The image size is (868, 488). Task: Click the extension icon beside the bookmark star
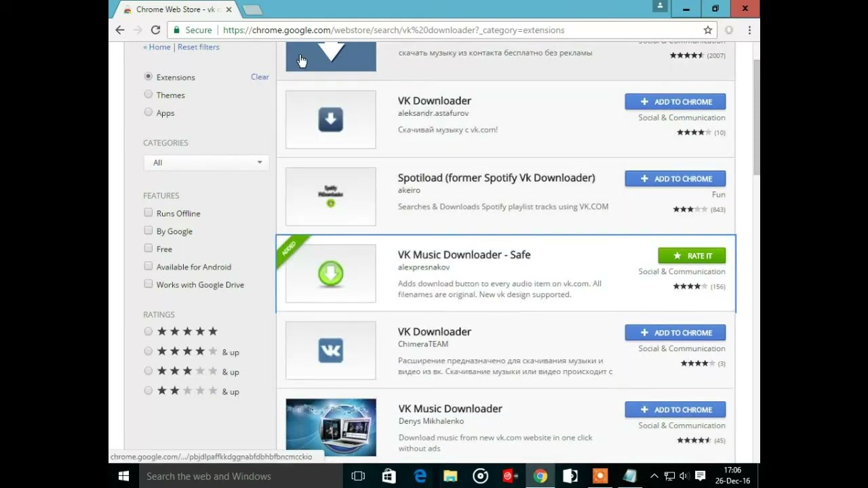pos(729,30)
